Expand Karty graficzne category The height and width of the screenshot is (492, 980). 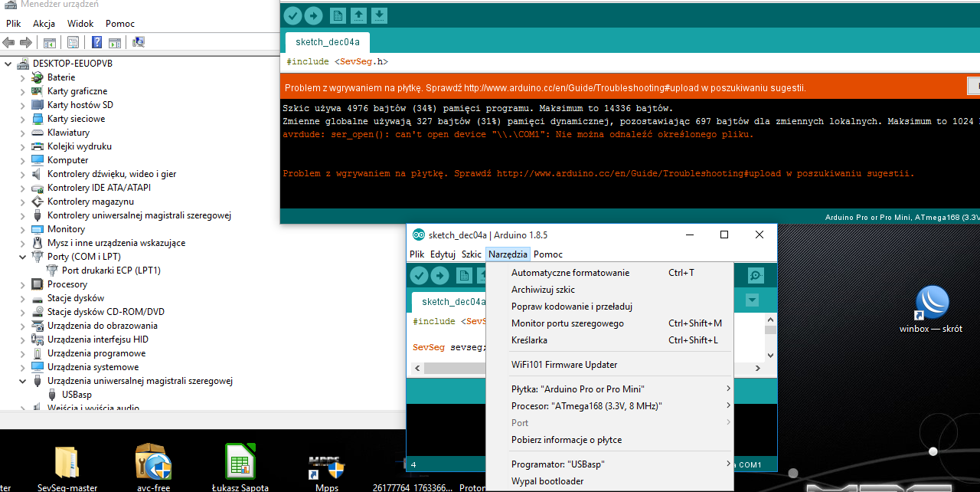click(22, 91)
